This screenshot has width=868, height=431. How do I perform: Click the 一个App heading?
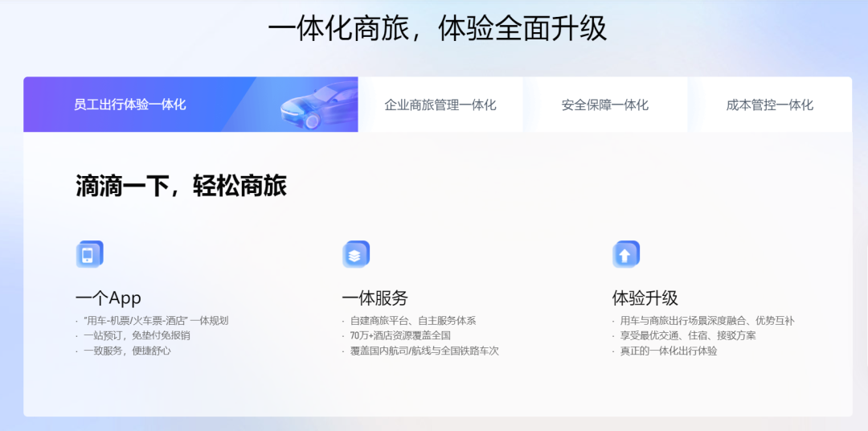(108, 298)
